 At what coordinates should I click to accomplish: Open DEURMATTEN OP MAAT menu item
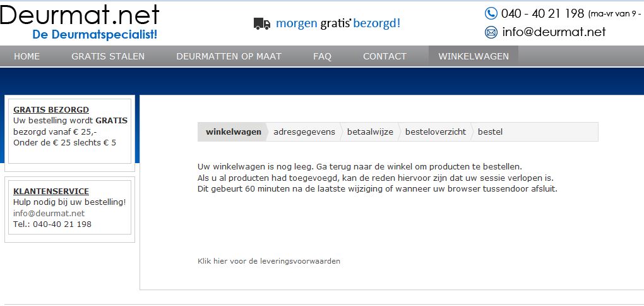click(x=229, y=56)
